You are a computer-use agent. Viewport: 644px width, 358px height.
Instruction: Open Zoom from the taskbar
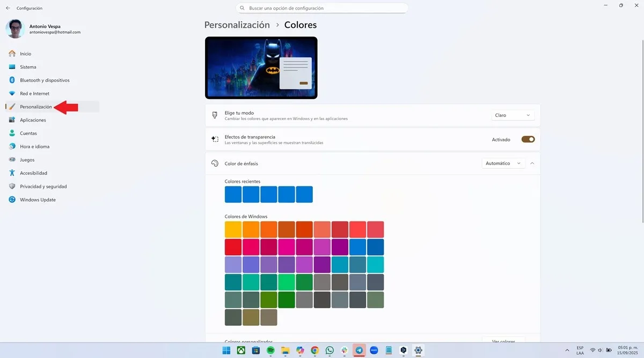point(374,350)
